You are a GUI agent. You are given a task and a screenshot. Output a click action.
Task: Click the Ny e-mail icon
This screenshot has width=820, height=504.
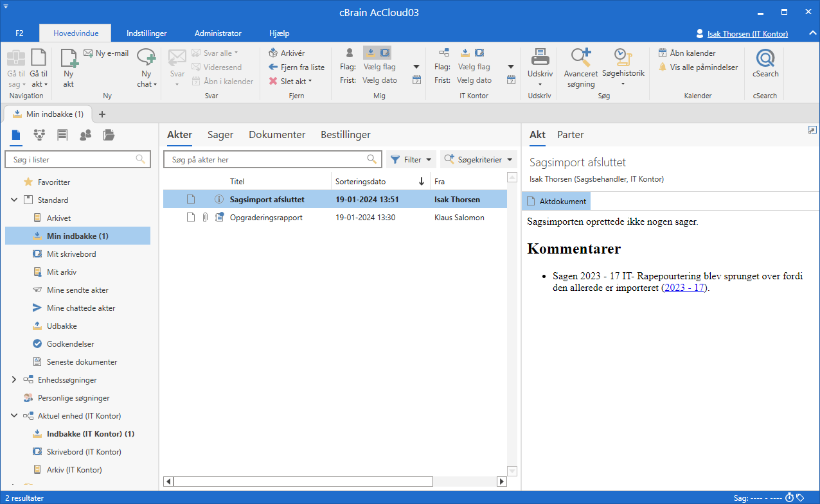tap(88, 53)
